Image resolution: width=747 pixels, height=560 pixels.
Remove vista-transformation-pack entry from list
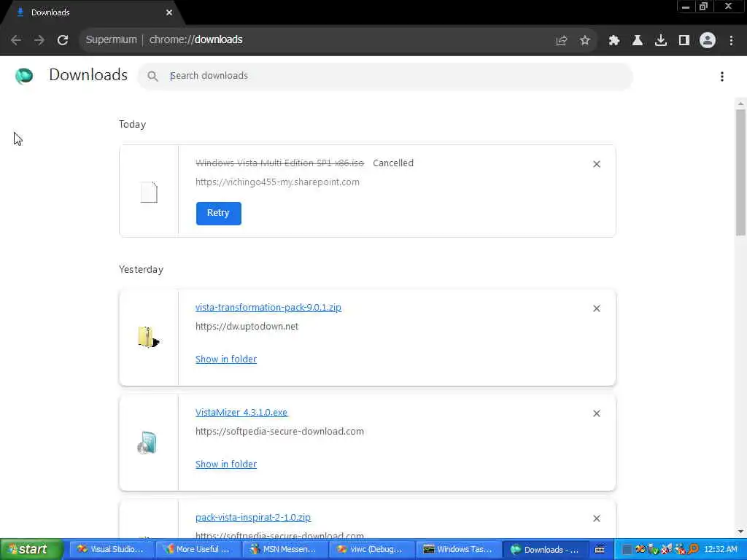point(597,308)
